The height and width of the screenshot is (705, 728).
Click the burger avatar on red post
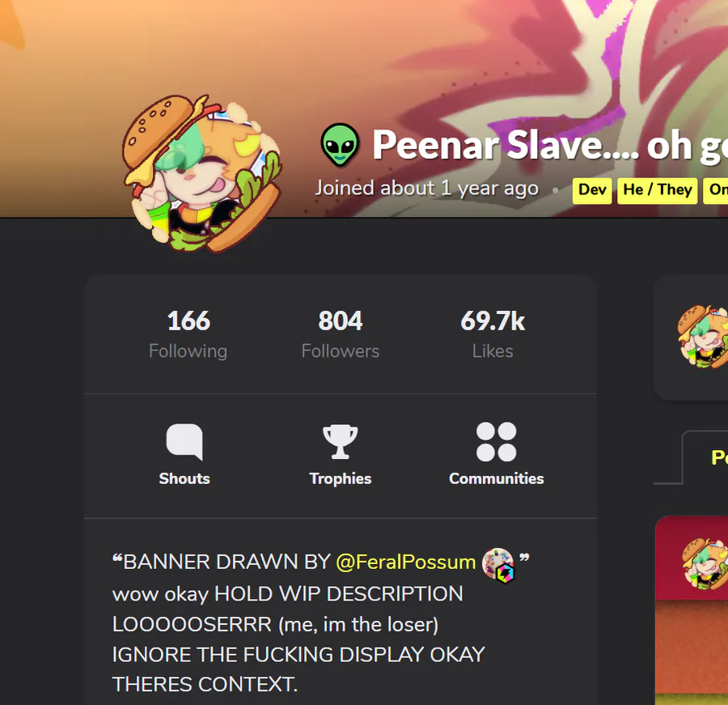[x=705, y=563]
